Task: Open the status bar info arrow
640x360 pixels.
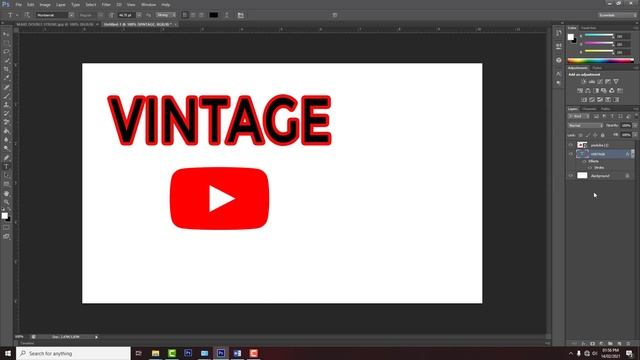Action: click(x=96, y=337)
